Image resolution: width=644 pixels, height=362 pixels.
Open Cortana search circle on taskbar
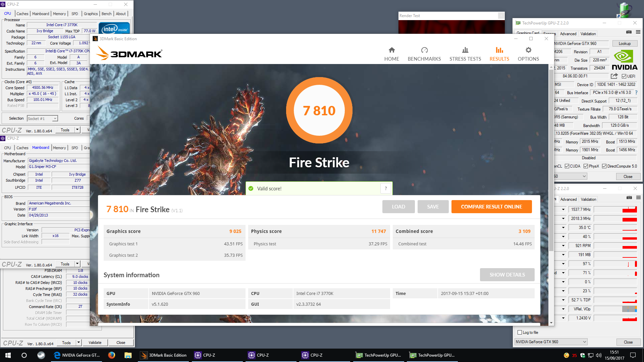point(24,355)
